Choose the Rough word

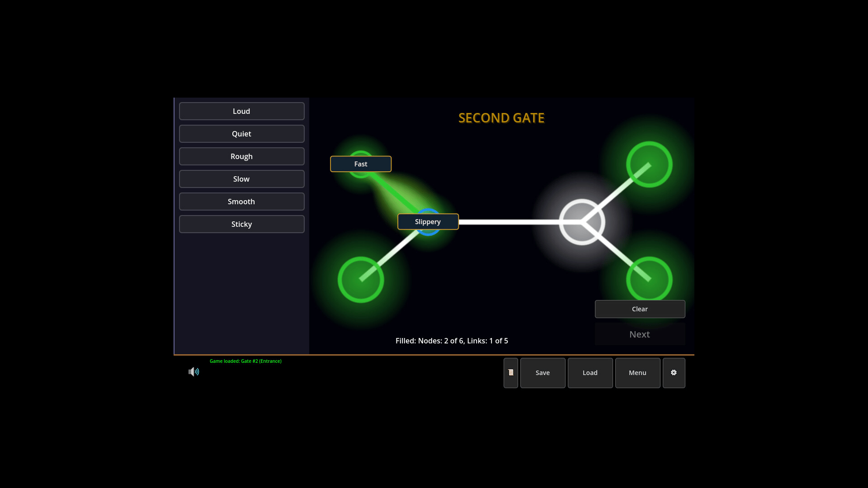(241, 156)
